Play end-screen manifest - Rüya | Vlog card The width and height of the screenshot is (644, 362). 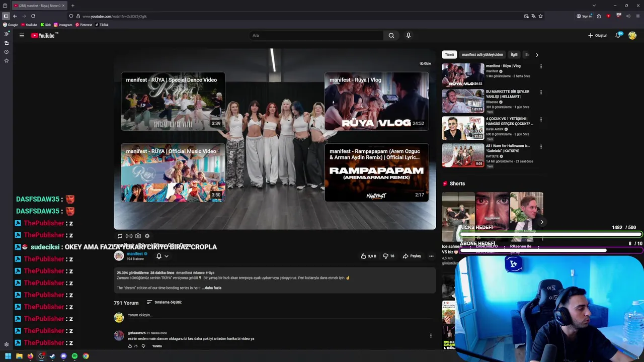tap(376, 101)
